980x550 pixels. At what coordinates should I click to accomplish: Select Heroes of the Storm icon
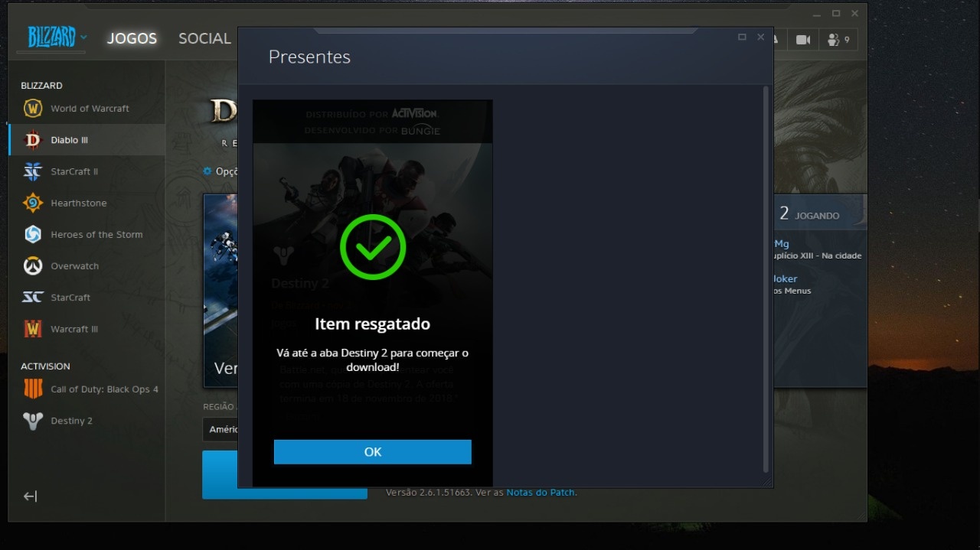point(33,234)
